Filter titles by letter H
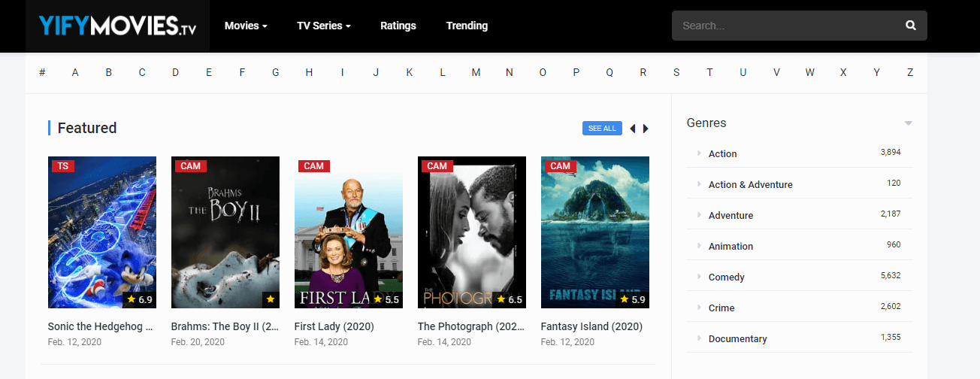The width and height of the screenshot is (980, 379). 309,73
